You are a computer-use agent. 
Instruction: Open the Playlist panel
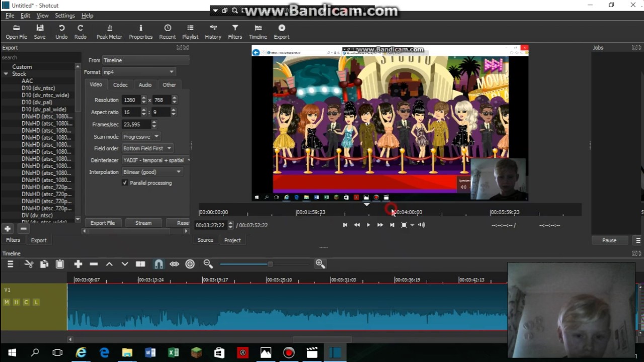tap(190, 32)
